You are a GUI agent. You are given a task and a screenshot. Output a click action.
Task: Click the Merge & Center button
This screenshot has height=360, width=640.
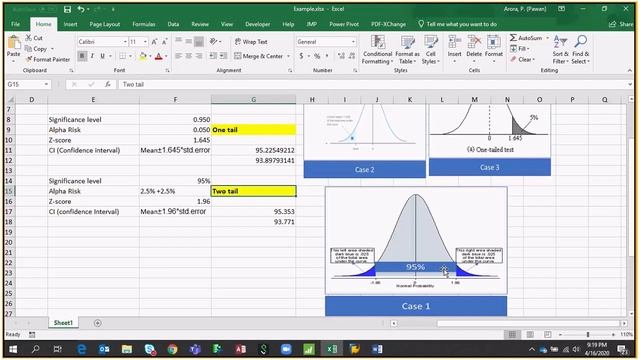coord(258,56)
